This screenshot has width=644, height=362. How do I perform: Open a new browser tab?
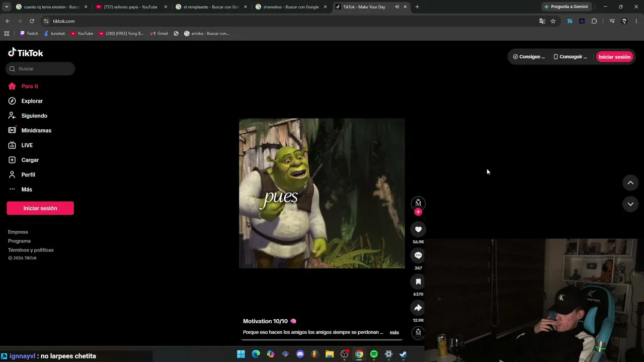[x=417, y=7]
